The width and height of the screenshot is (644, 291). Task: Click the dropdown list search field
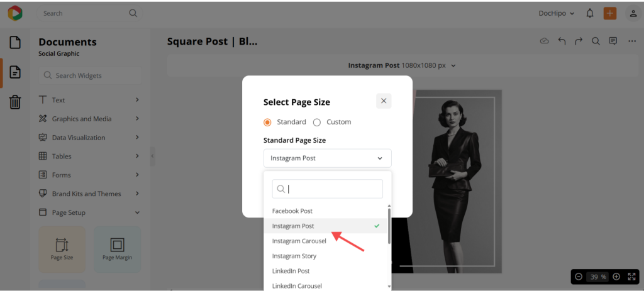click(x=327, y=189)
